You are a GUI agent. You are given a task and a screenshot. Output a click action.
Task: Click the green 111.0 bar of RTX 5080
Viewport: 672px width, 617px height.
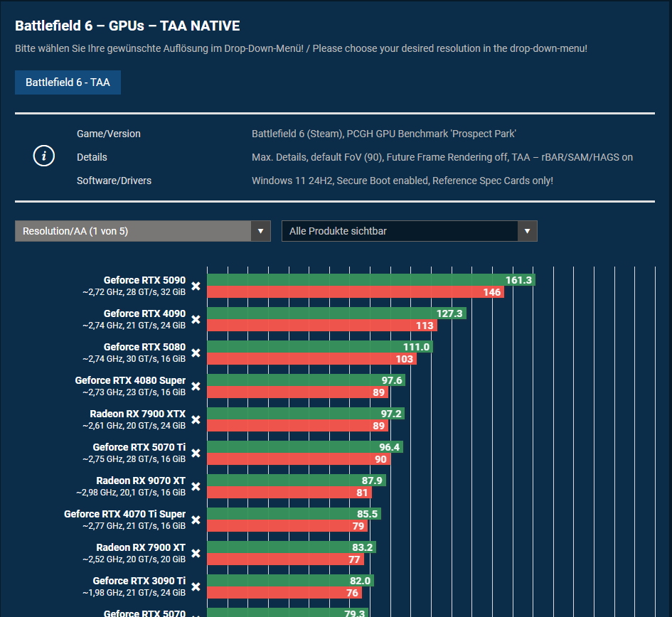click(x=320, y=347)
